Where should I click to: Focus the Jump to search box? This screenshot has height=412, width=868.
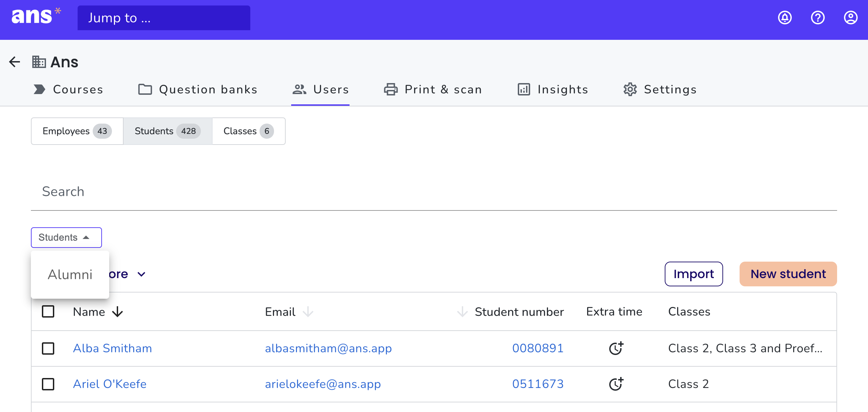pyautogui.click(x=164, y=18)
